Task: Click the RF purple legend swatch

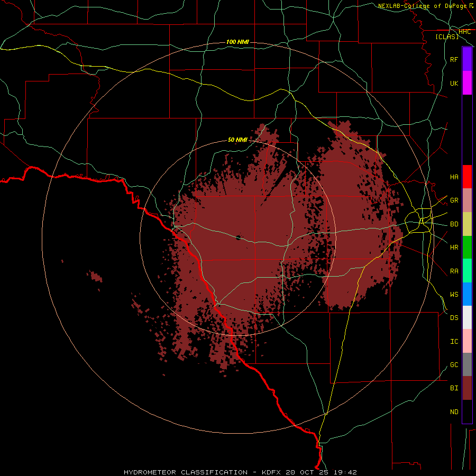Action: pyautogui.click(x=467, y=59)
